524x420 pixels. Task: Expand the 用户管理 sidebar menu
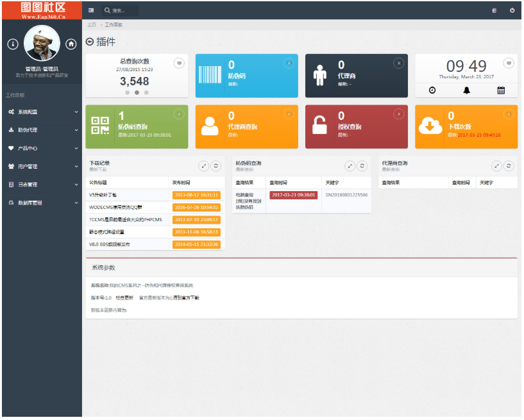(42, 166)
